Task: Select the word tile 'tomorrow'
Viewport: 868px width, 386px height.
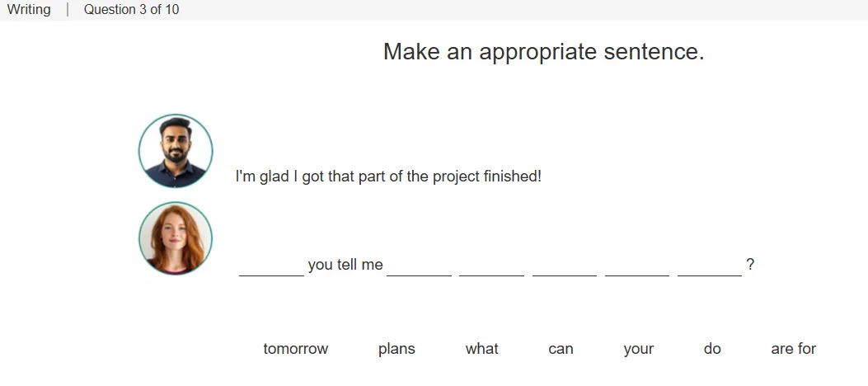Action: point(296,349)
